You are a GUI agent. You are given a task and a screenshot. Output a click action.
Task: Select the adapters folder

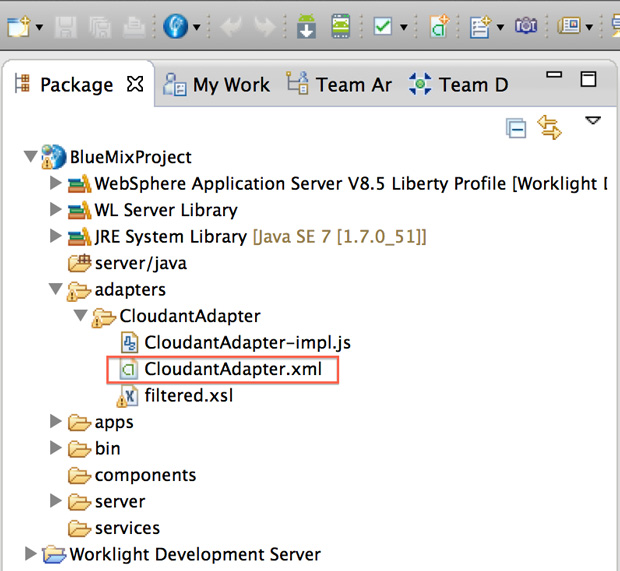point(130,290)
